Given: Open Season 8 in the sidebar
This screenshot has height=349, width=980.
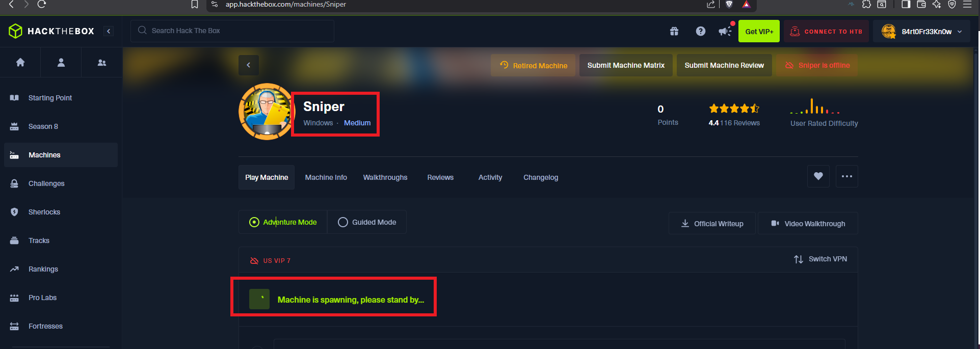Looking at the screenshot, I should [x=61, y=126].
